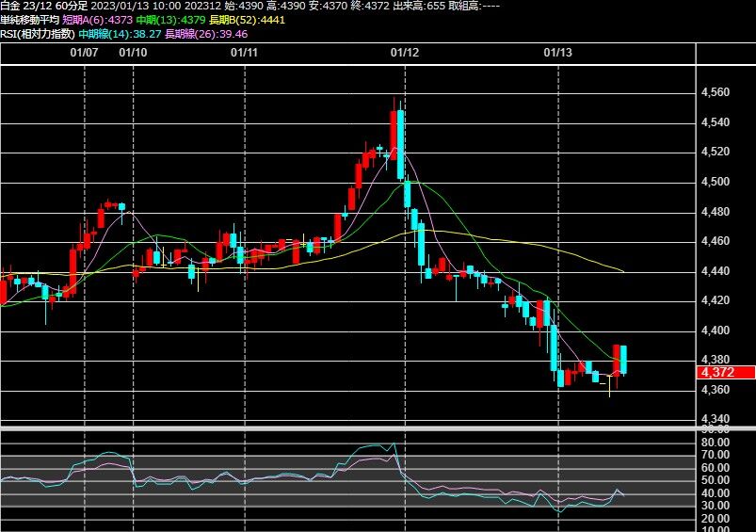Select the 01/10 date label
The width and height of the screenshot is (756, 532).
tap(133, 52)
